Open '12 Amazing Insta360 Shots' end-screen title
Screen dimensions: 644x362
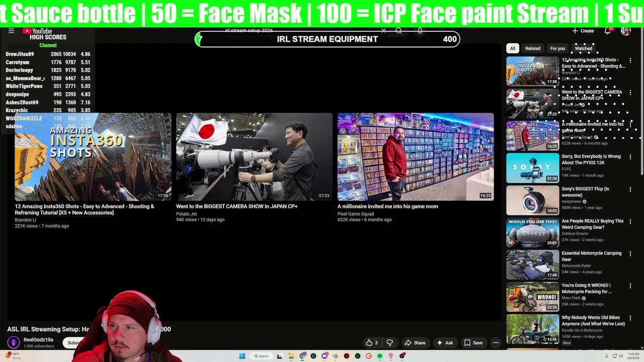coord(85,210)
